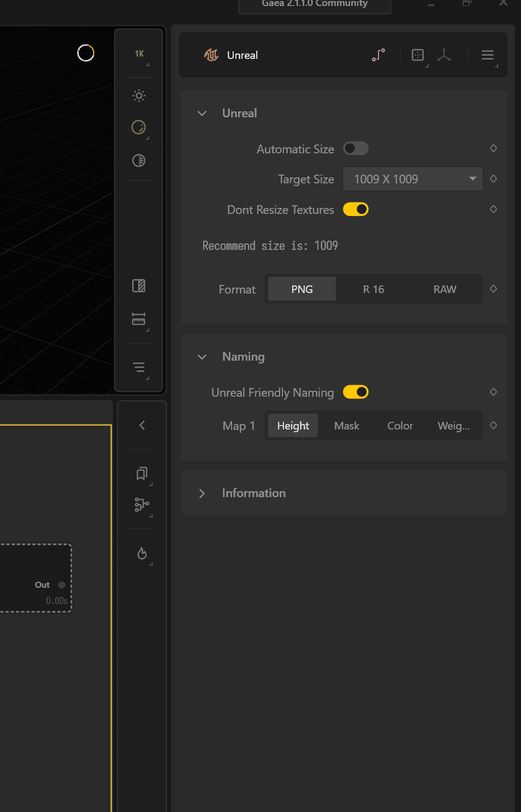Click the diamond next to Automatic Size
Viewport: 521px width, 812px height.
(x=494, y=148)
